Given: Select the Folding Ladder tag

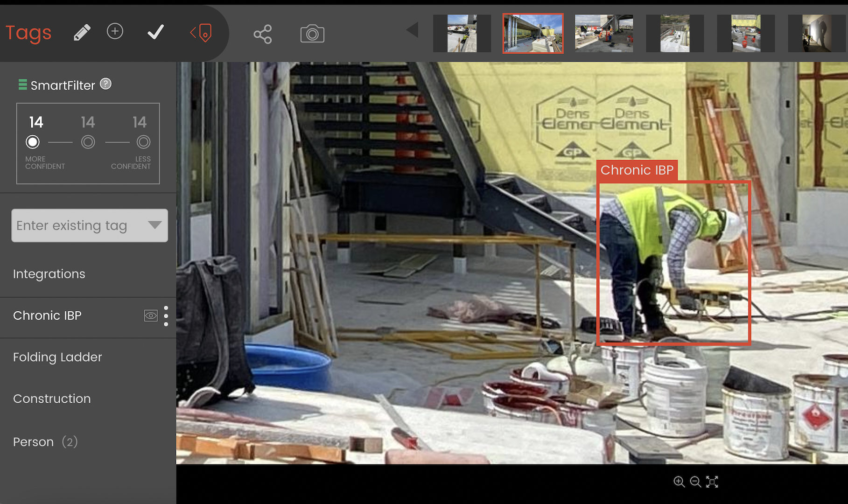Looking at the screenshot, I should coord(57,357).
